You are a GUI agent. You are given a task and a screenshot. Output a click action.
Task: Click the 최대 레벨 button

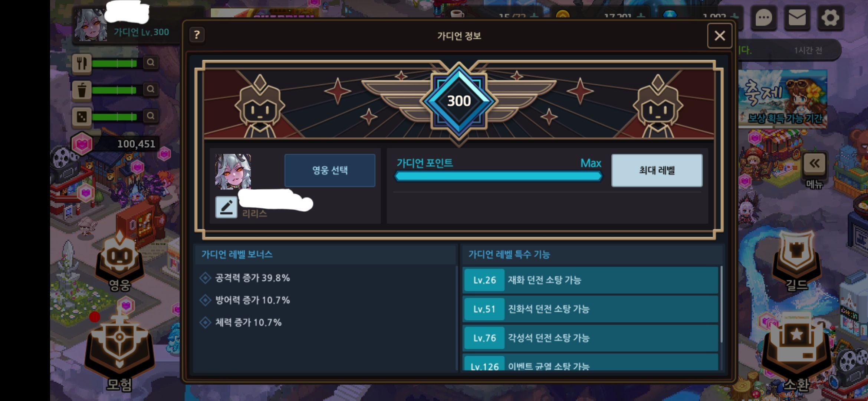coord(657,170)
